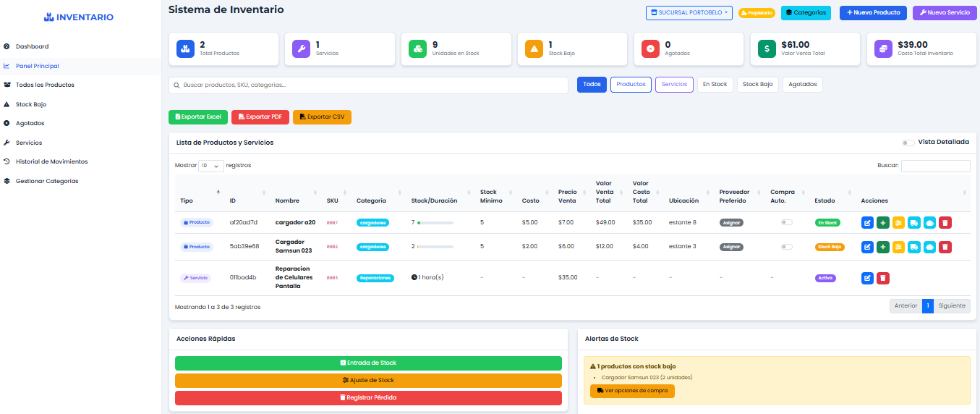Add stock to cargador a20 with plus icon
Image resolution: width=980 pixels, height=414 pixels.
pyautogui.click(x=883, y=223)
